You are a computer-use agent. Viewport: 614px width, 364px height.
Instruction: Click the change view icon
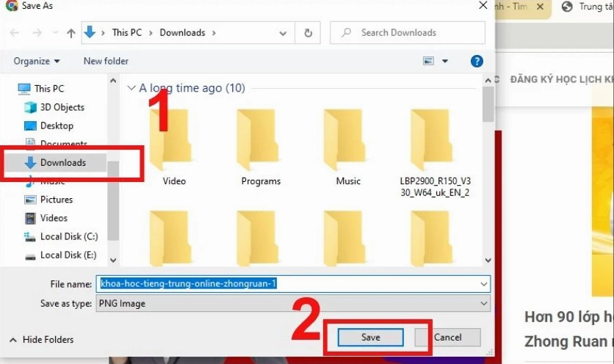pos(429,61)
